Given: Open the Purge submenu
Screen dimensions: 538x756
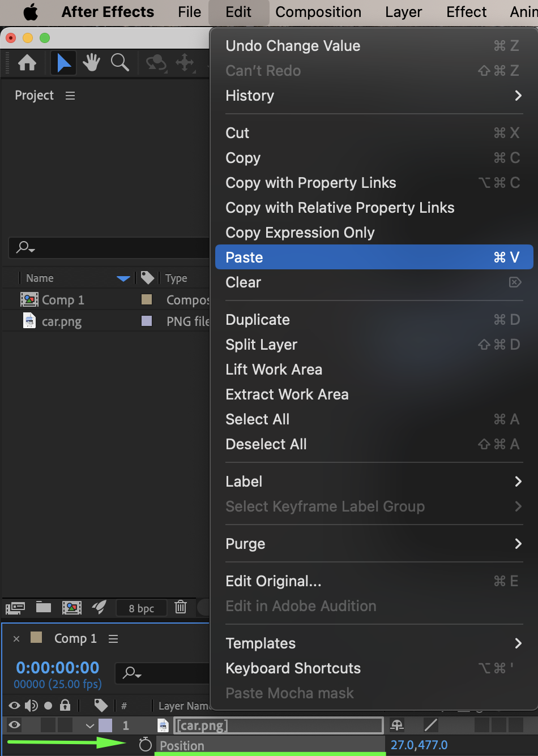Looking at the screenshot, I should [x=374, y=544].
